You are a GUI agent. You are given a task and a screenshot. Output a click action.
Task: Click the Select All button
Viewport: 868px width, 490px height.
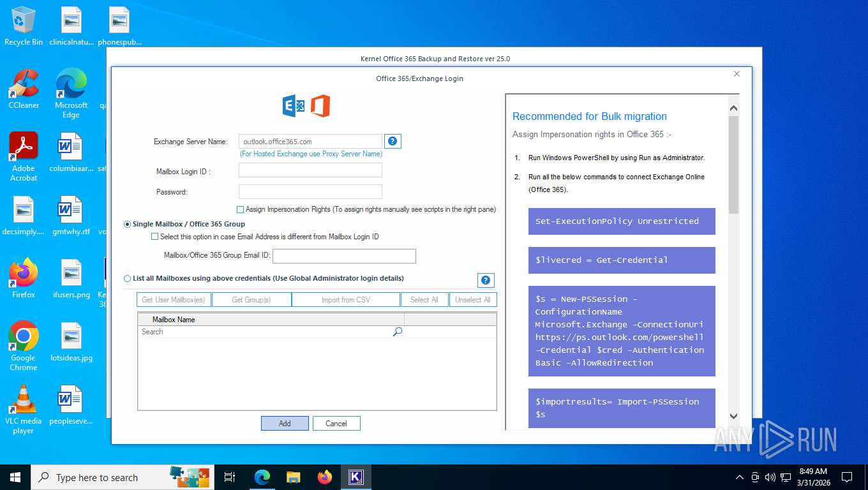pyautogui.click(x=424, y=300)
